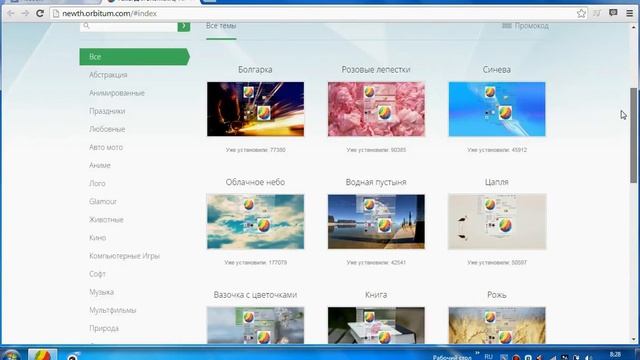Image resolution: width=640 pixels, height=360 pixels.
Task: Select the Лого category
Action: [97, 184]
